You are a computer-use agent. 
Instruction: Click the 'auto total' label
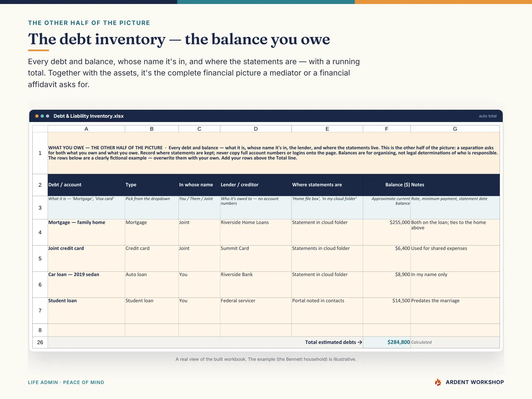pos(488,116)
